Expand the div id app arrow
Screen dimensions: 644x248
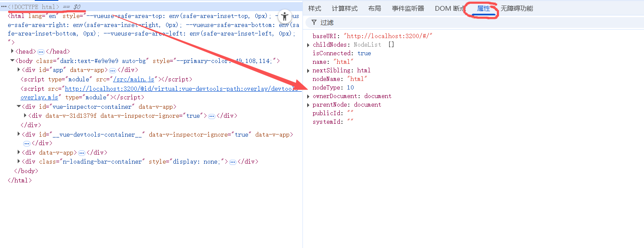[x=19, y=70]
